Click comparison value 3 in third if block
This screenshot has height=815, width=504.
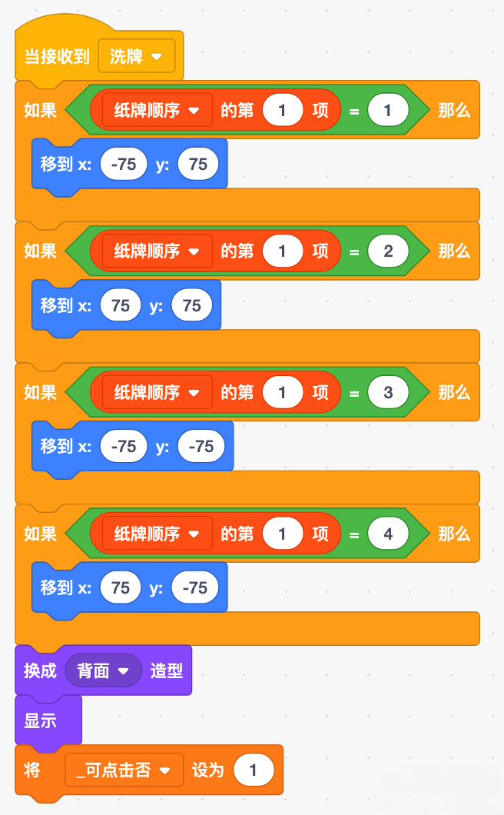point(388,392)
